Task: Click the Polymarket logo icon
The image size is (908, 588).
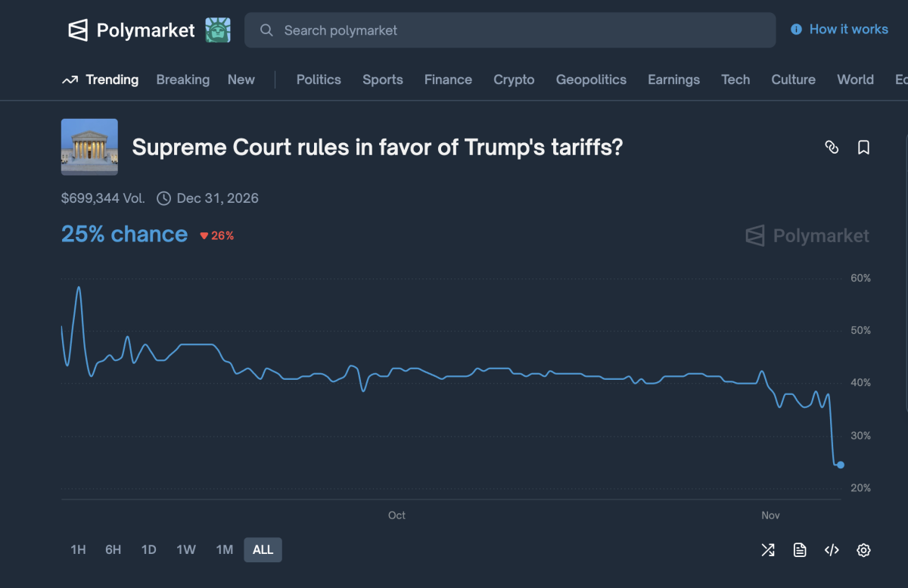Action: pyautogui.click(x=78, y=30)
